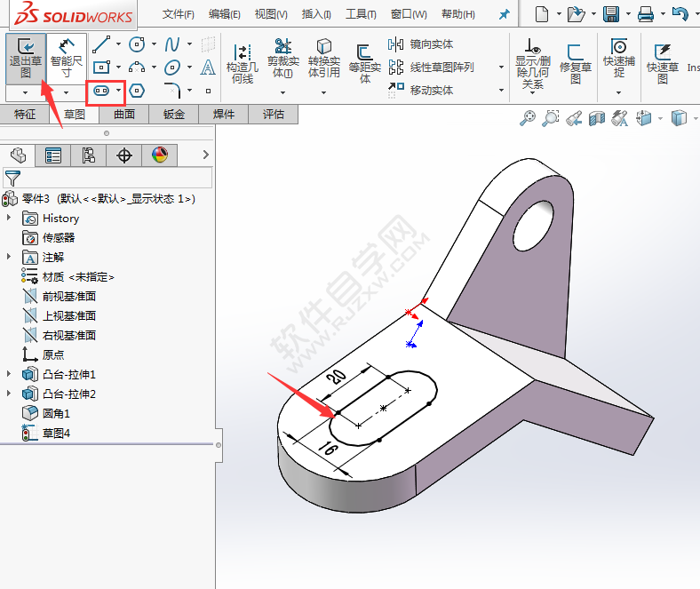Open dropdown arrow next to Line tool

click(118, 44)
